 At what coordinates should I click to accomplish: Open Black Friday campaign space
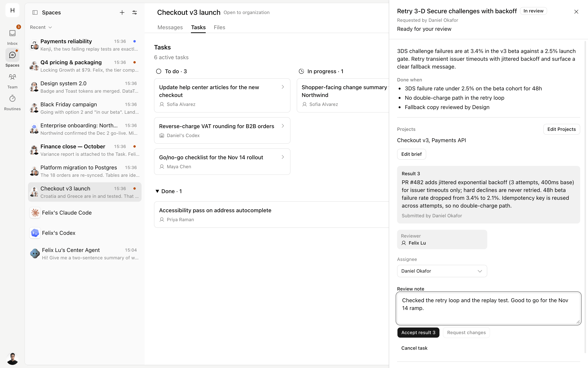coord(85,108)
